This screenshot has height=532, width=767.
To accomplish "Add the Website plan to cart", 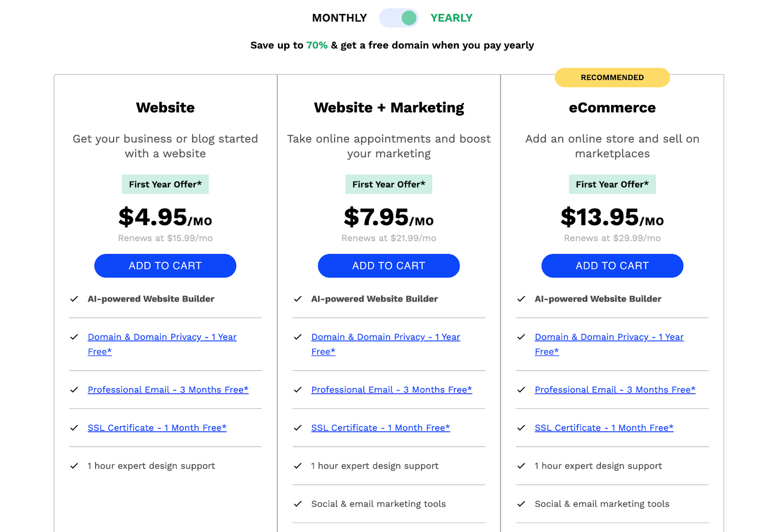I will click(165, 266).
